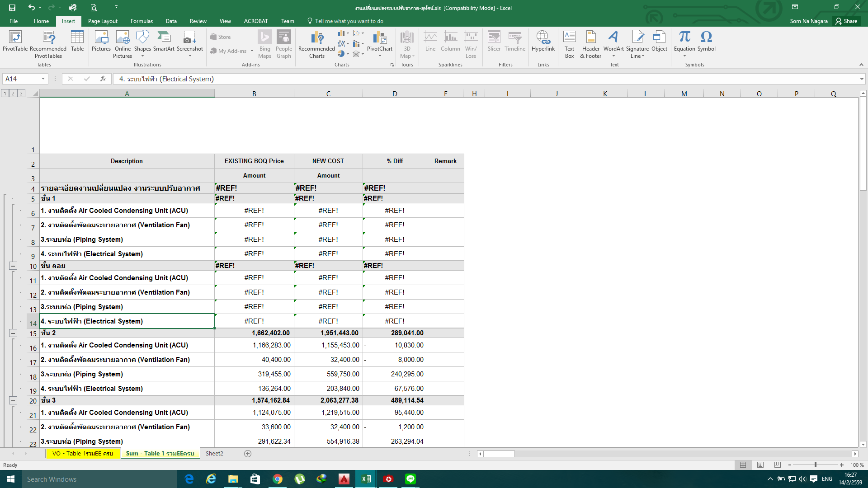Image resolution: width=868 pixels, height=488 pixels.
Task: Click the Share button
Action: [846, 21]
